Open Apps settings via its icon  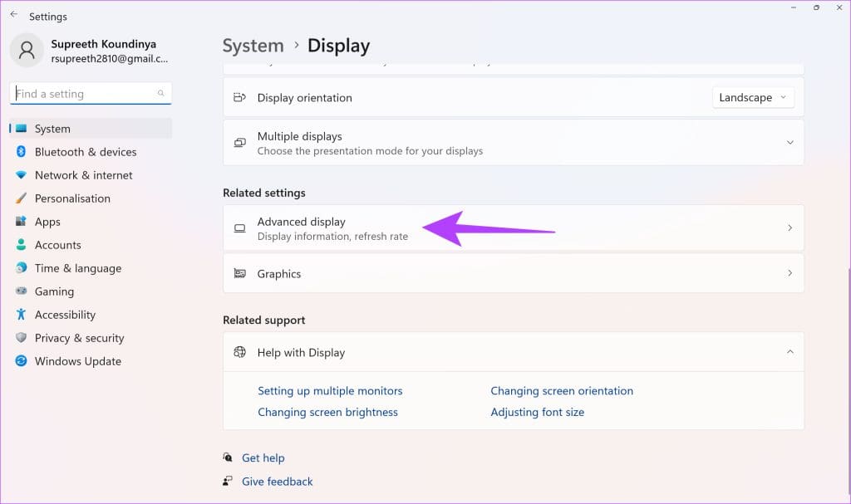(x=20, y=222)
